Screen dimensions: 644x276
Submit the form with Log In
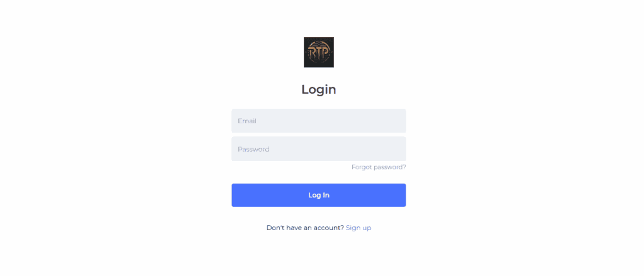tap(319, 195)
